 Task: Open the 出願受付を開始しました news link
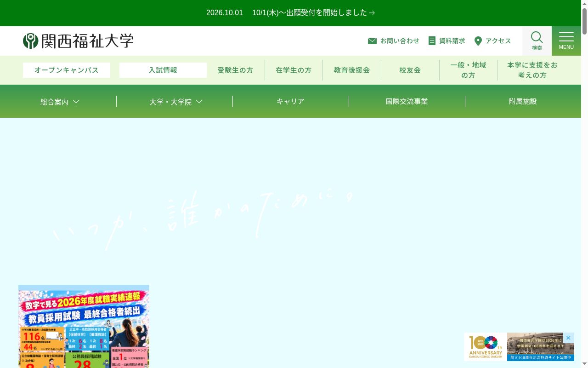pyautogui.click(x=314, y=13)
